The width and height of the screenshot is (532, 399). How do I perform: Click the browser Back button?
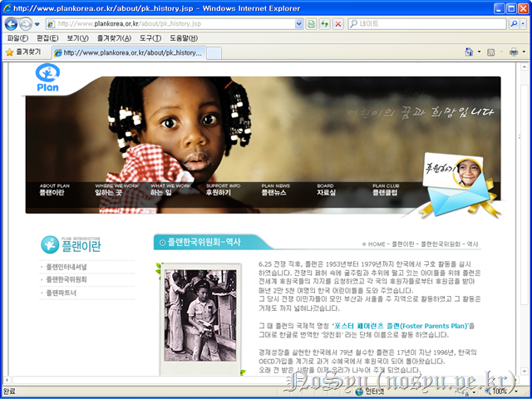click(x=12, y=24)
